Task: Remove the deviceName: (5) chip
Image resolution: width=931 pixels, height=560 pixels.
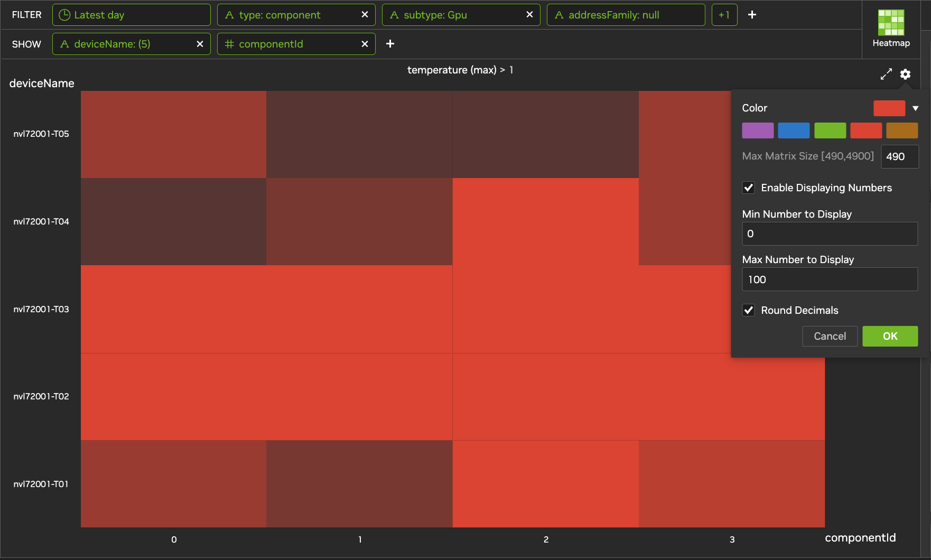Action: (200, 44)
